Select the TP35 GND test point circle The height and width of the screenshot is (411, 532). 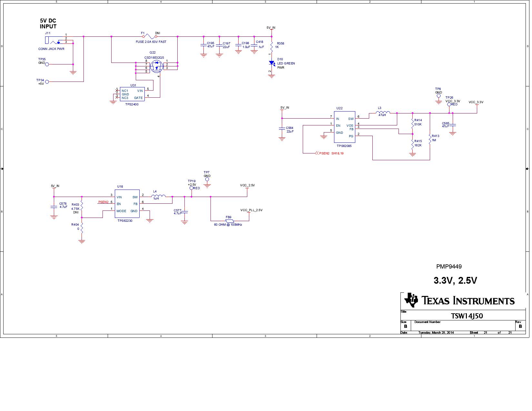(x=47, y=64)
